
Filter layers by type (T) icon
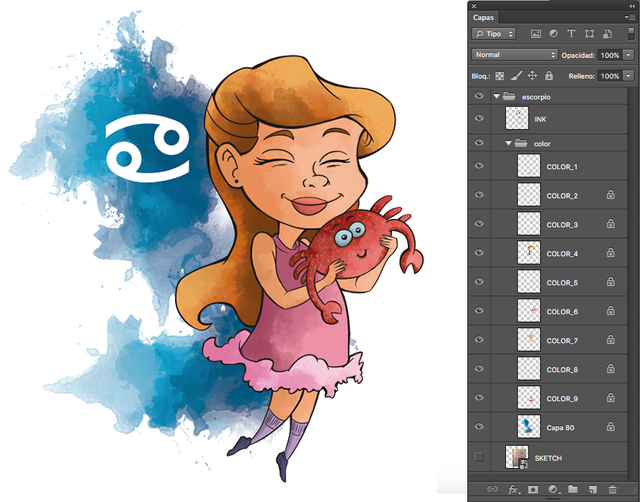pyautogui.click(x=571, y=34)
